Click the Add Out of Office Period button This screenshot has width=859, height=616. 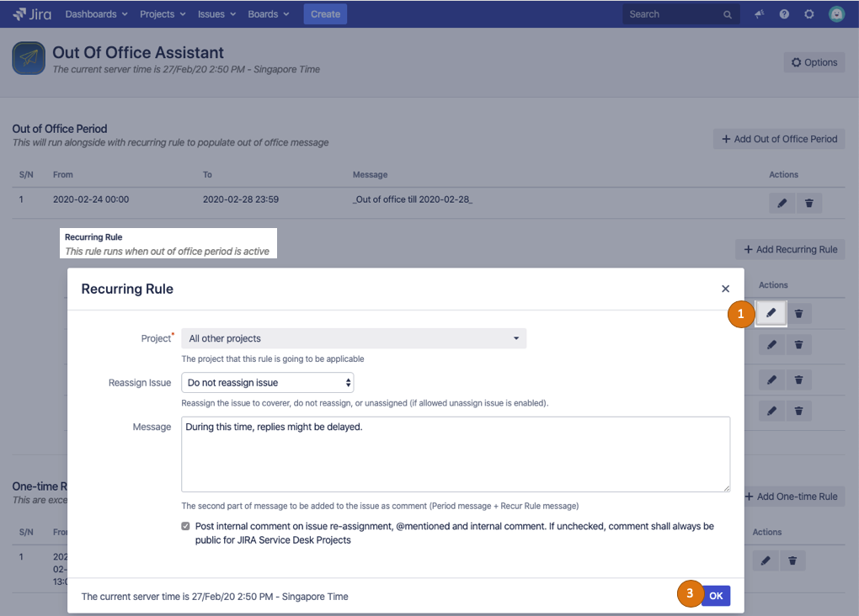tap(779, 139)
